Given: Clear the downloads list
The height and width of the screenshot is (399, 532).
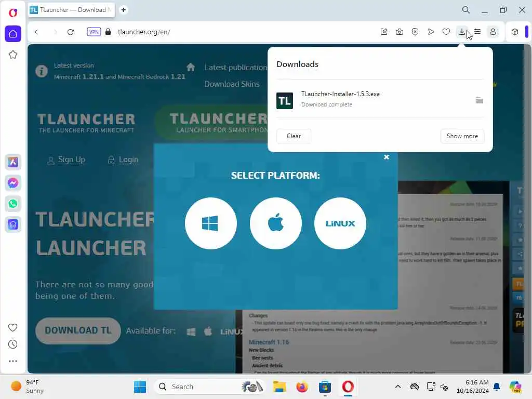Looking at the screenshot, I should tap(294, 136).
